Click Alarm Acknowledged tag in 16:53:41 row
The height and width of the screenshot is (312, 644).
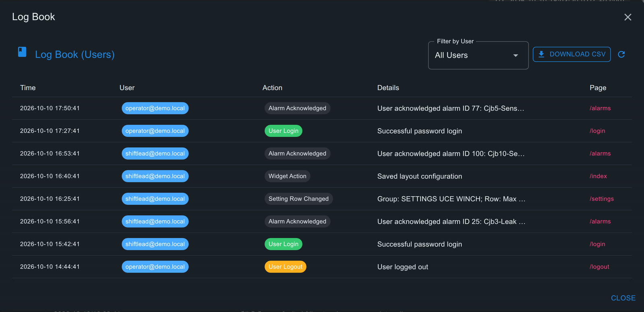pyautogui.click(x=297, y=153)
